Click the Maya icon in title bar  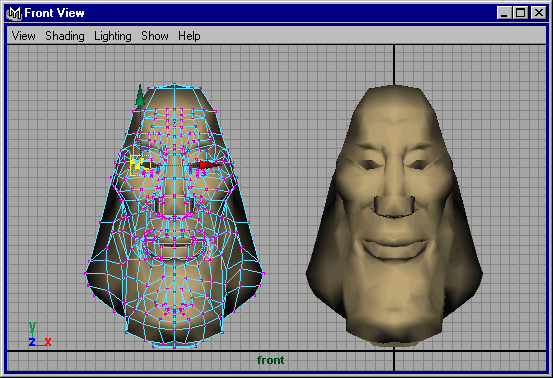(14, 13)
